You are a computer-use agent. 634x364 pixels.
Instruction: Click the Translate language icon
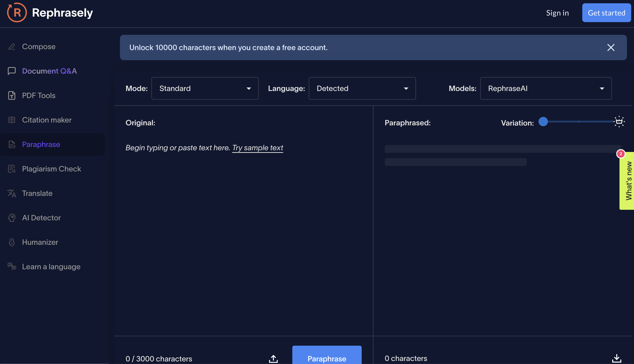tap(12, 193)
